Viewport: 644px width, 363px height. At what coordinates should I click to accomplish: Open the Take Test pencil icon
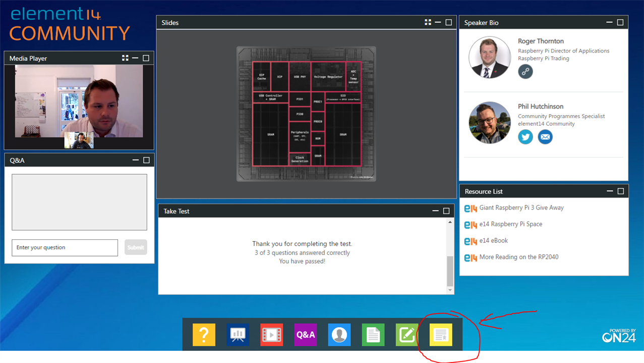pos(406,335)
